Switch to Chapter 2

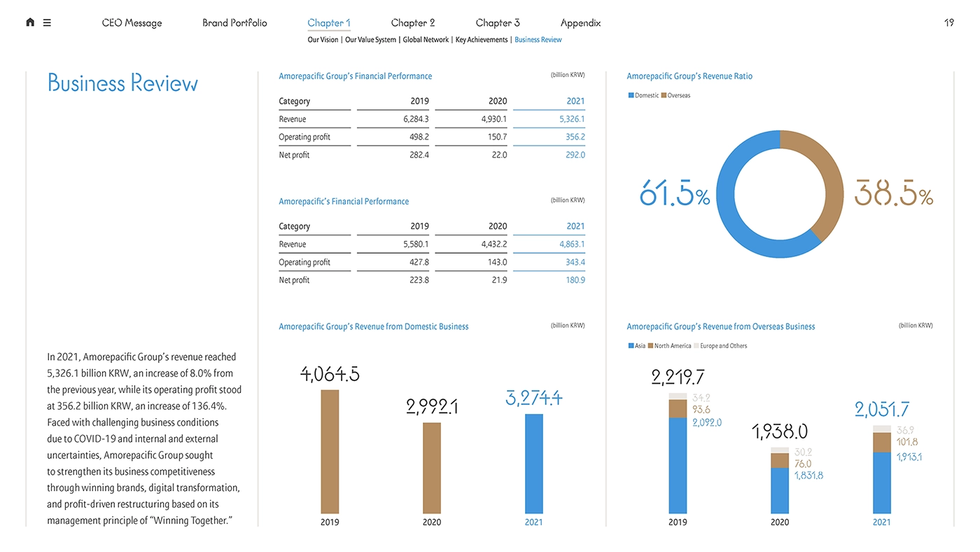tap(413, 23)
